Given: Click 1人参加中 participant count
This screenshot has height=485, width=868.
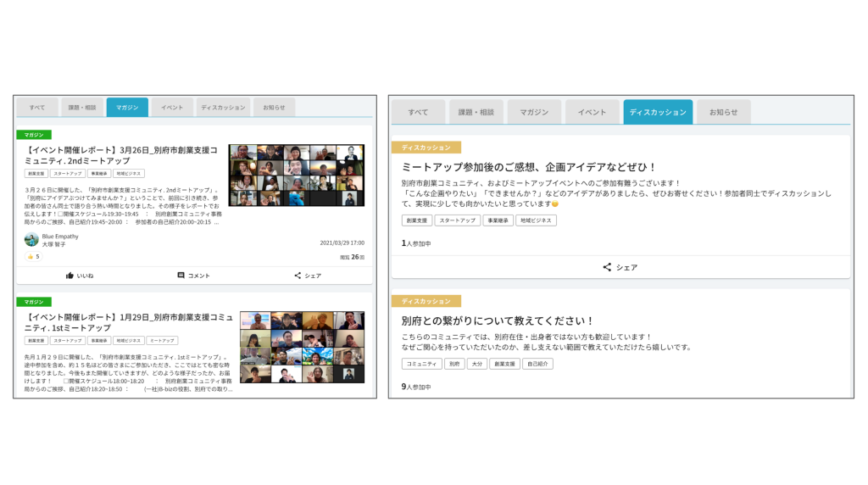Looking at the screenshot, I should (x=416, y=243).
